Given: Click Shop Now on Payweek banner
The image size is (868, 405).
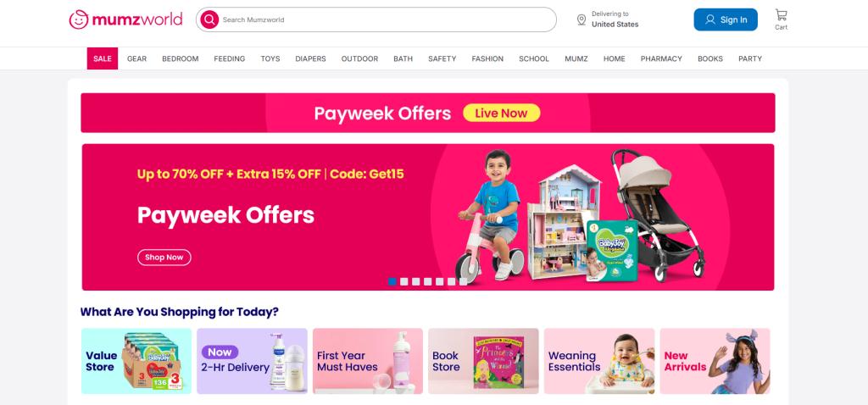Looking at the screenshot, I should point(164,258).
